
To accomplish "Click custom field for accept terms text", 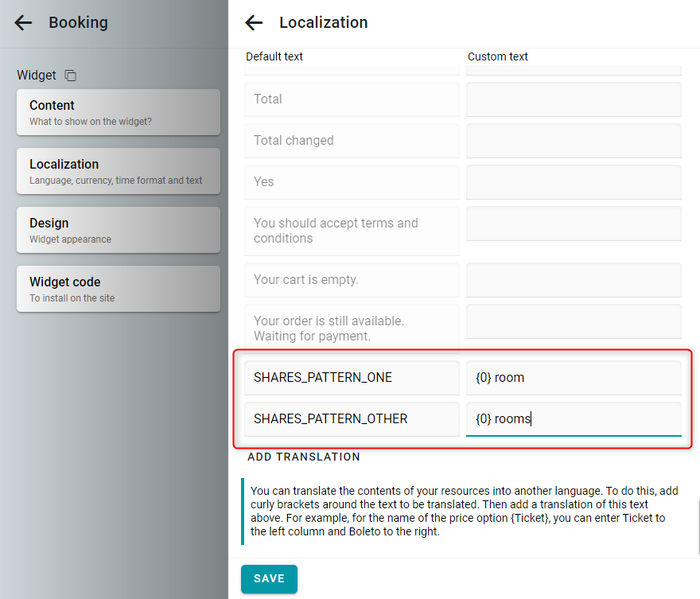I will (574, 224).
